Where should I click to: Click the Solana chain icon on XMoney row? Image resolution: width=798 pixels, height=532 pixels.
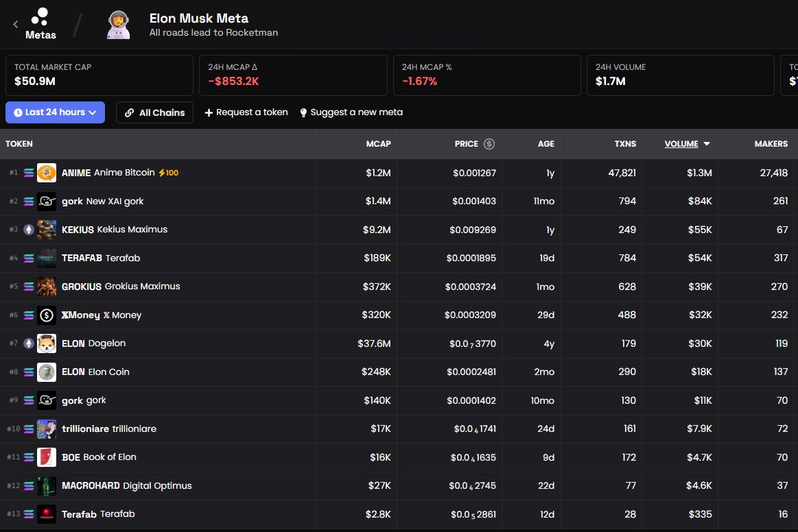[29, 315]
